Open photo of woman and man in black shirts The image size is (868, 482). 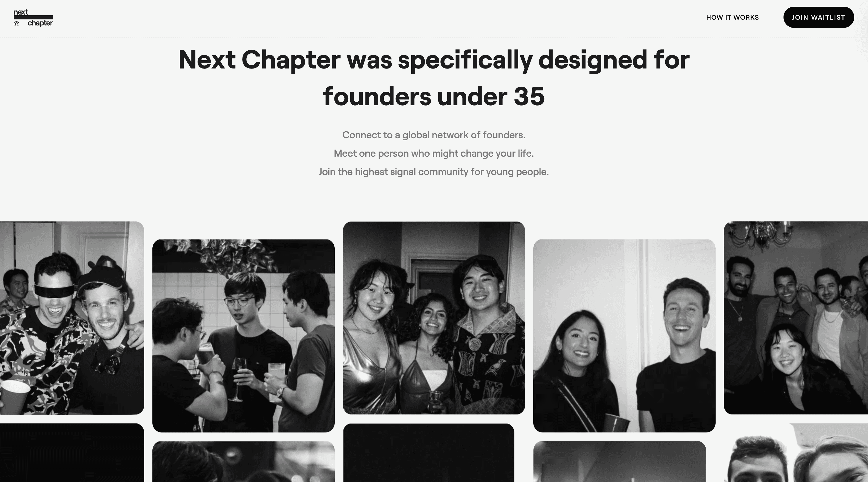tap(624, 336)
